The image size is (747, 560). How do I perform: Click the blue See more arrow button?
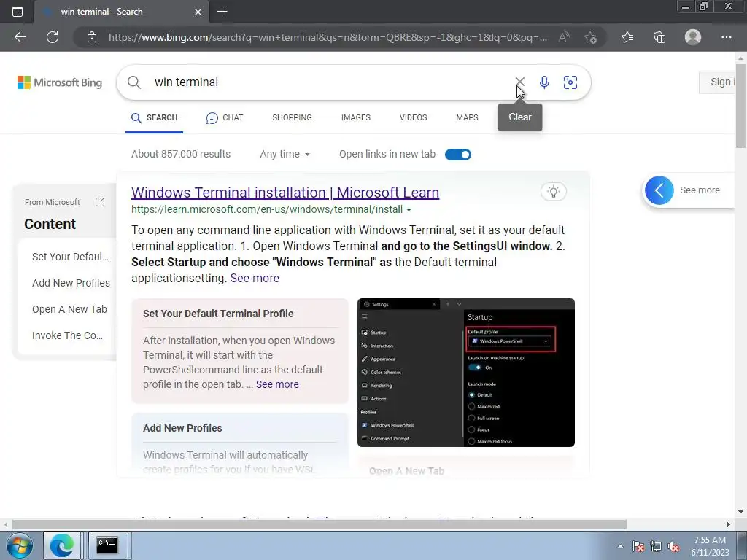(659, 190)
